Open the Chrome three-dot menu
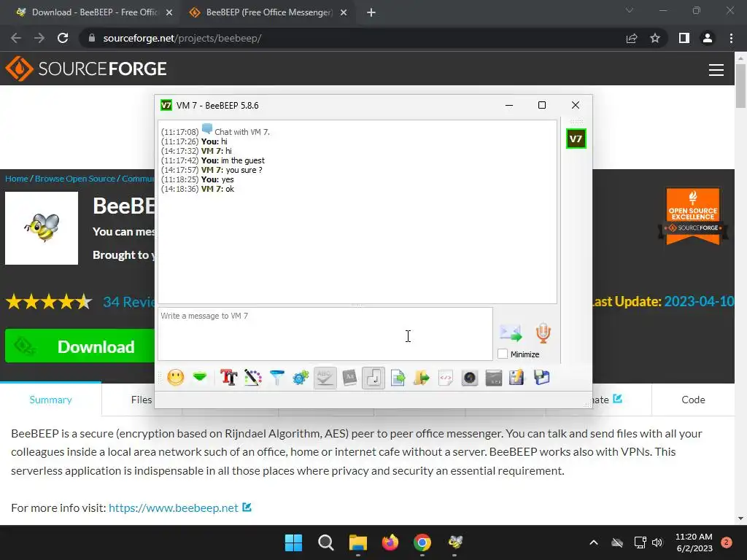Image resolution: width=747 pixels, height=560 pixels. (x=731, y=38)
